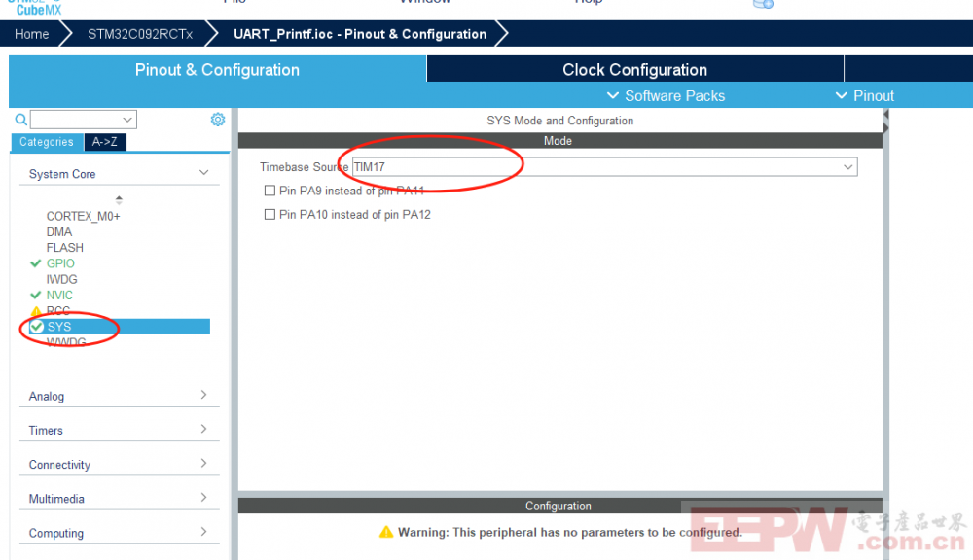Open the Pinout dropdown menu
This screenshot has height=560, width=973.
coord(865,96)
